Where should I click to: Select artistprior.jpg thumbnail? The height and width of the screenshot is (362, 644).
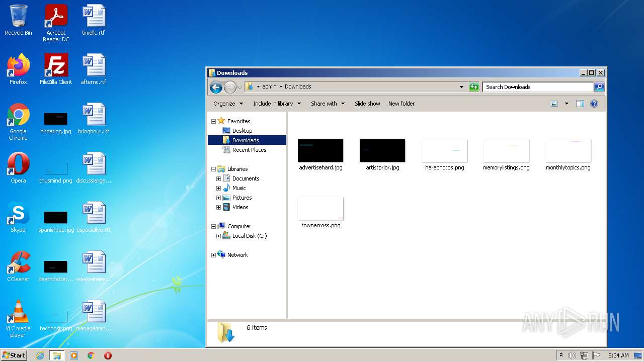click(x=382, y=155)
